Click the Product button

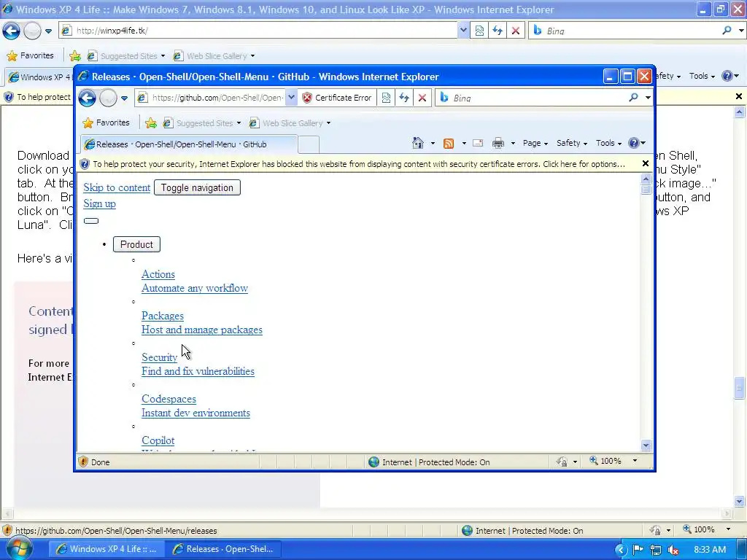click(136, 244)
